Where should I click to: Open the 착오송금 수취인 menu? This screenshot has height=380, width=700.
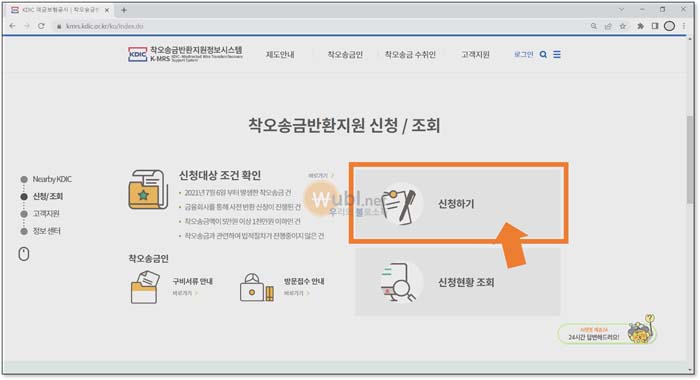click(x=410, y=54)
